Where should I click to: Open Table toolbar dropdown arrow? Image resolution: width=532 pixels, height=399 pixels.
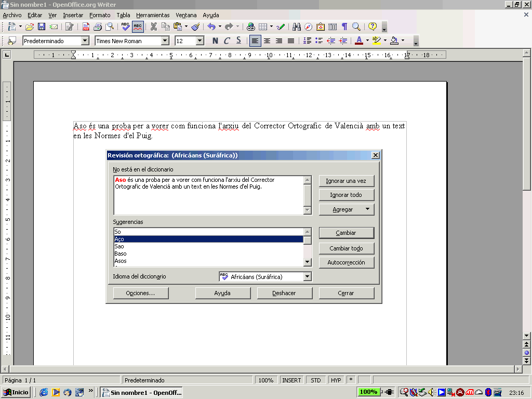click(x=271, y=26)
